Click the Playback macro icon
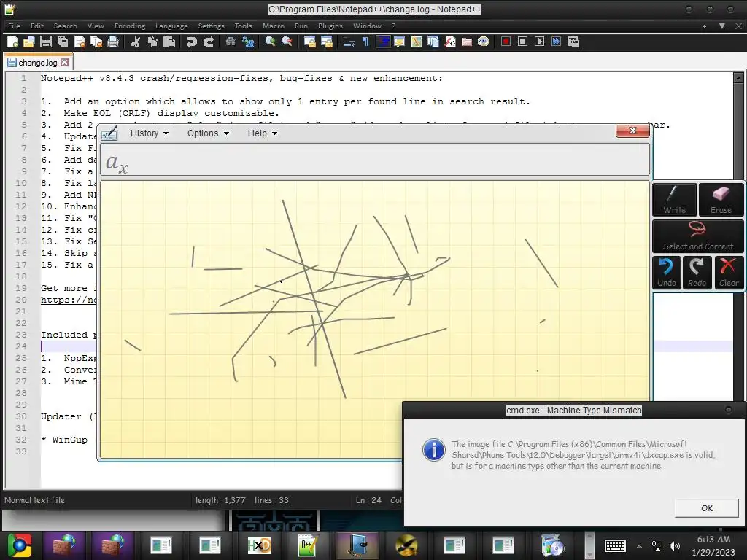This screenshot has height=560, width=747. click(539, 42)
